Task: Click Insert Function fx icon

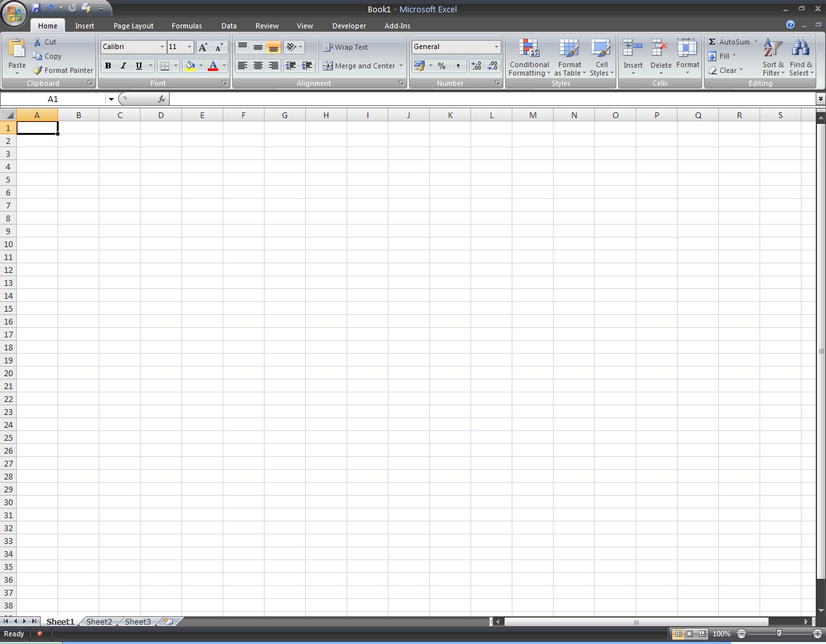Action: [161, 99]
